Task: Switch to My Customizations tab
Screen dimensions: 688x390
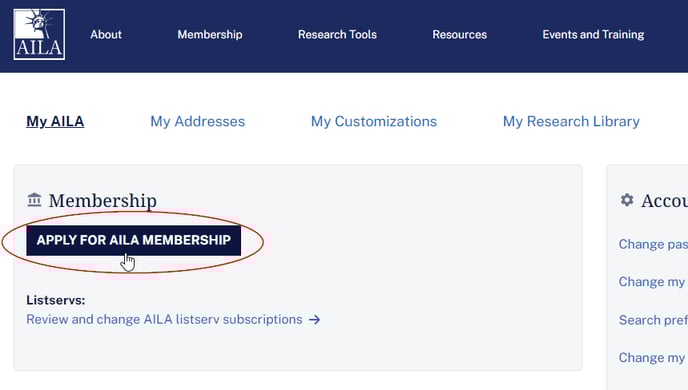Action: coord(374,122)
